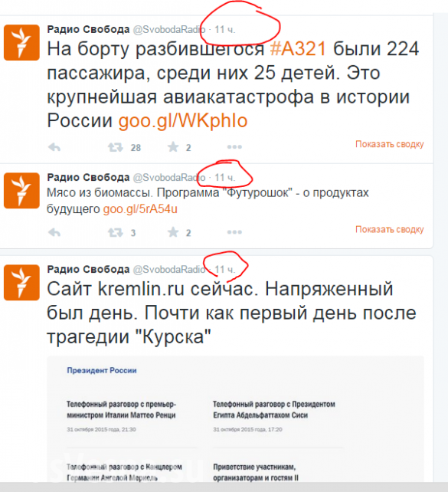448x492 pixels.
Task: Retweet the Мясо из биомассы tweet
Action: (116, 232)
